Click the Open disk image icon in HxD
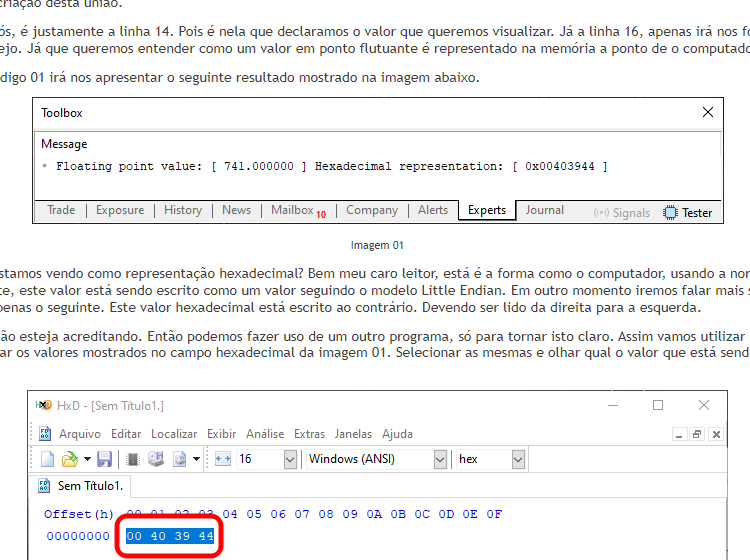Screen dimensions: 750x560 coord(180,459)
